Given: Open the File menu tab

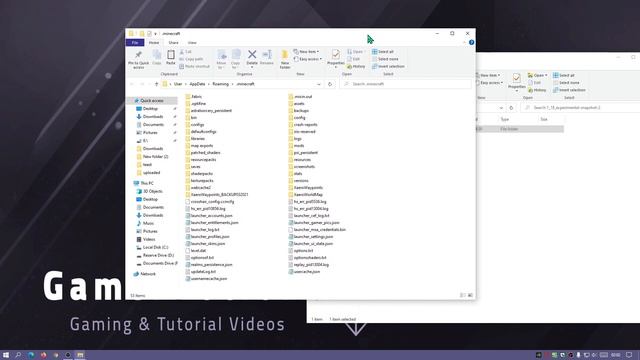Looking at the screenshot, I should tap(135, 42).
